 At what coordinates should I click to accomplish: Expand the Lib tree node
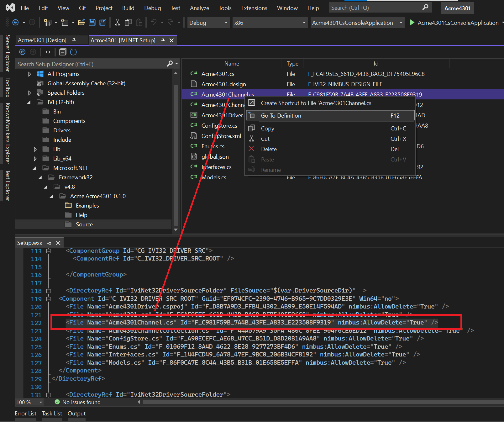click(x=35, y=149)
